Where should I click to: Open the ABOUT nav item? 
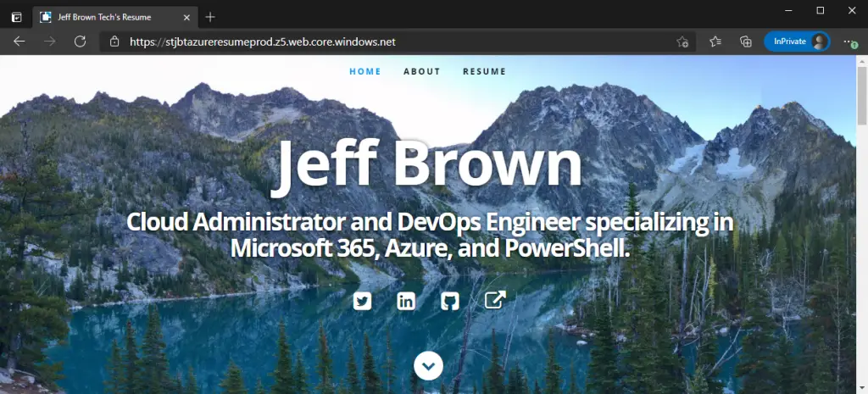tap(422, 71)
